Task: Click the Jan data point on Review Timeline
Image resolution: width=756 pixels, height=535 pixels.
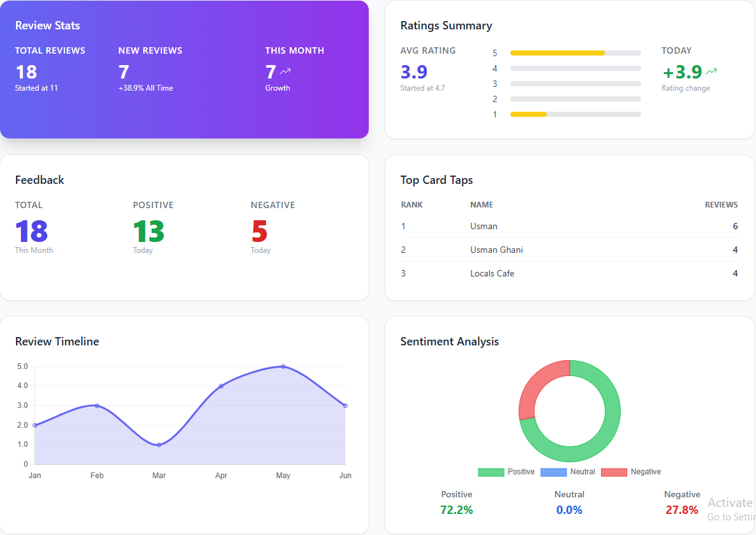Action: click(x=35, y=425)
